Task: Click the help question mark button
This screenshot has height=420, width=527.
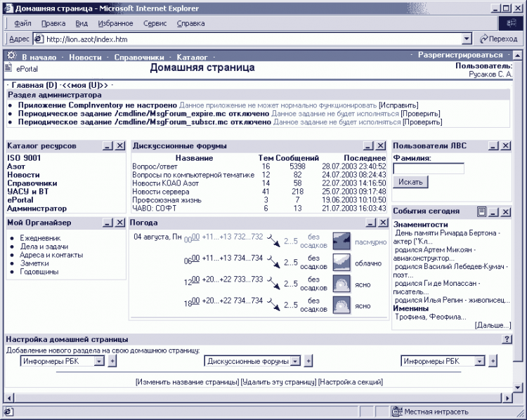Action: click(x=507, y=339)
